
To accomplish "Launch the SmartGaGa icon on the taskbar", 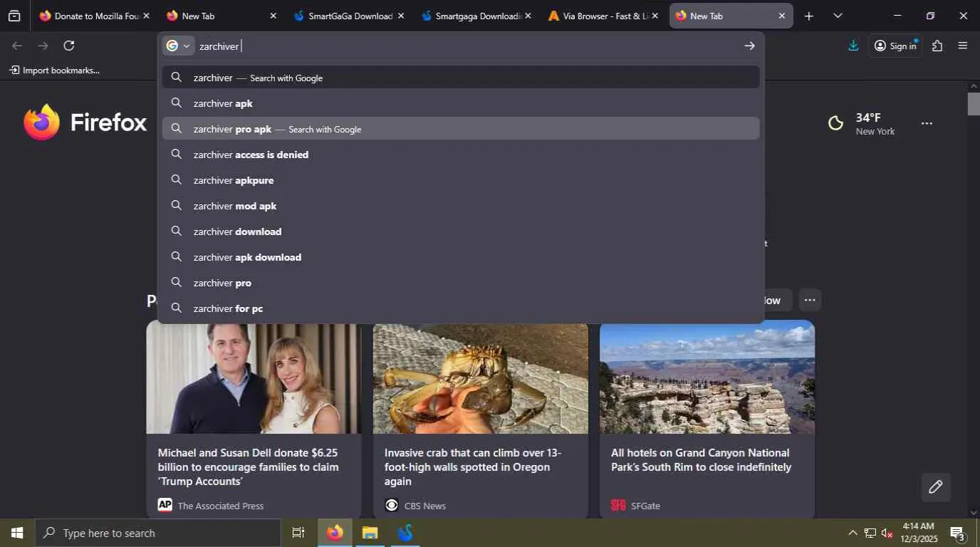I will 405,533.
